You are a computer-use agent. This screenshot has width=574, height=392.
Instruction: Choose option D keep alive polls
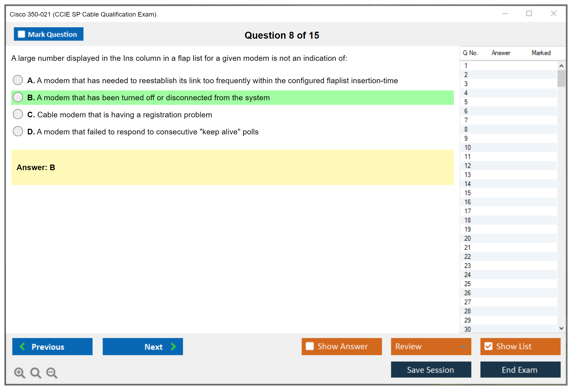[x=18, y=131]
